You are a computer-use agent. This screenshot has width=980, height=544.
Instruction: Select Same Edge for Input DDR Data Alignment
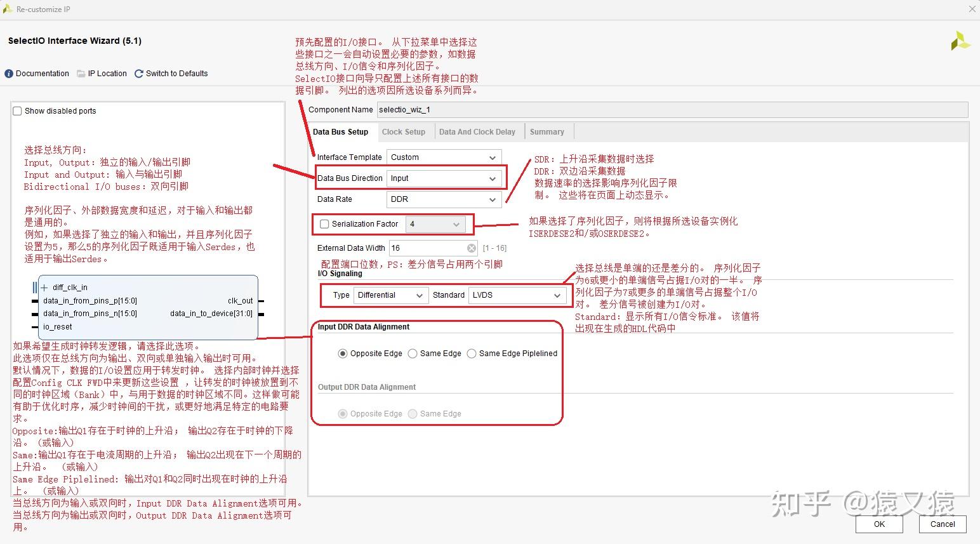click(x=412, y=354)
